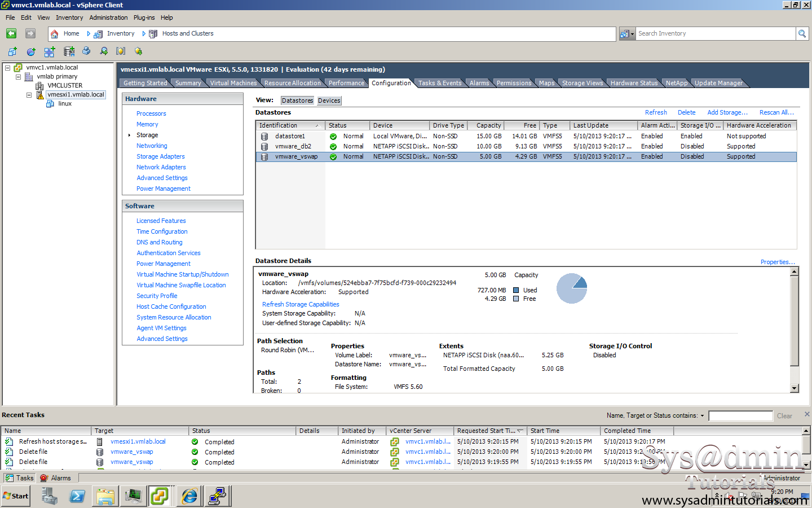Click the Used color swatch in legend

pos(516,290)
